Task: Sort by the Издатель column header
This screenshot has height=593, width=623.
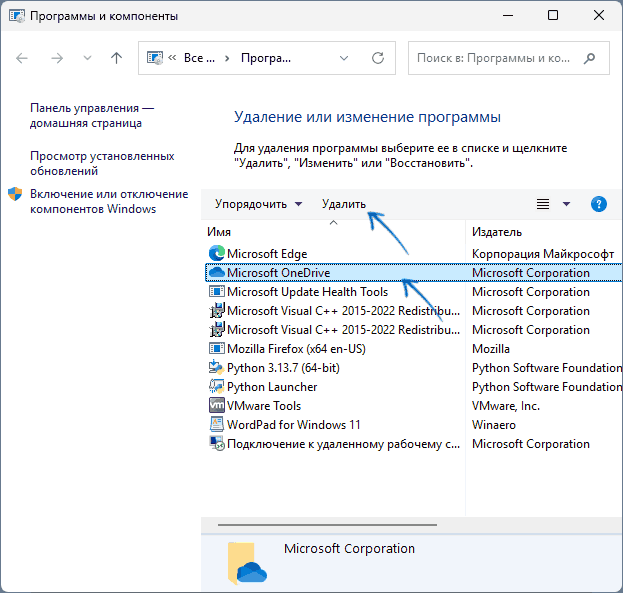Action: (497, 231)
